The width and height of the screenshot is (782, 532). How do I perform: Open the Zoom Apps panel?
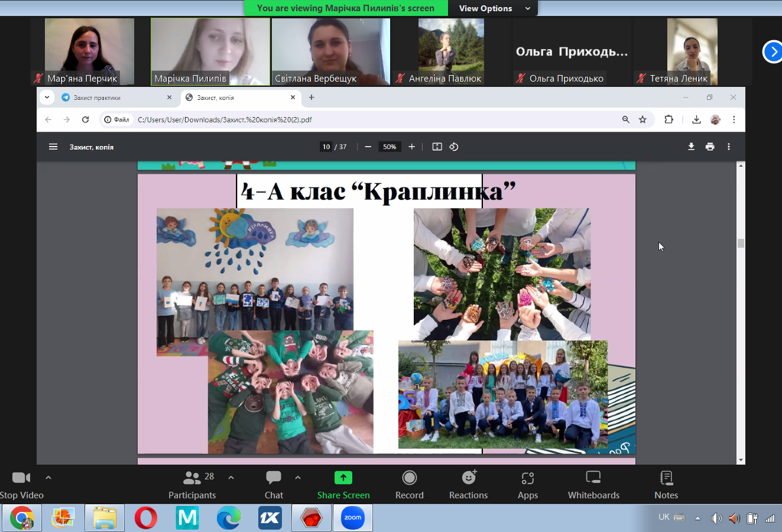[528, 484]
